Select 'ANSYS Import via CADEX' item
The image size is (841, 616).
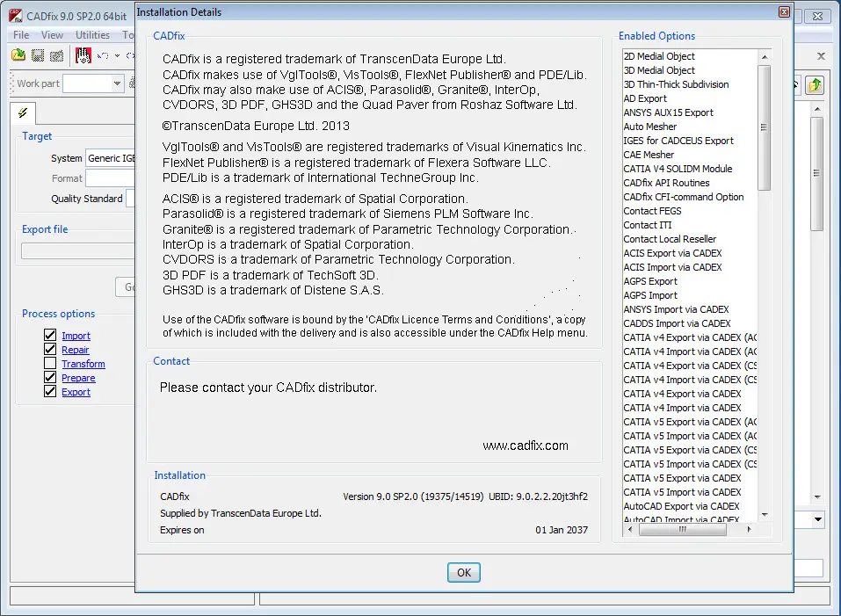coord(676,309)
